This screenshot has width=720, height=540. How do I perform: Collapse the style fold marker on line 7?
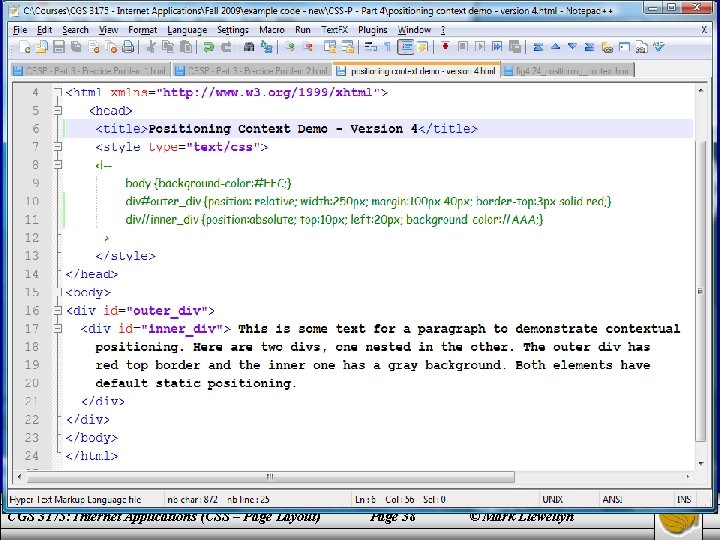[58, 147]
